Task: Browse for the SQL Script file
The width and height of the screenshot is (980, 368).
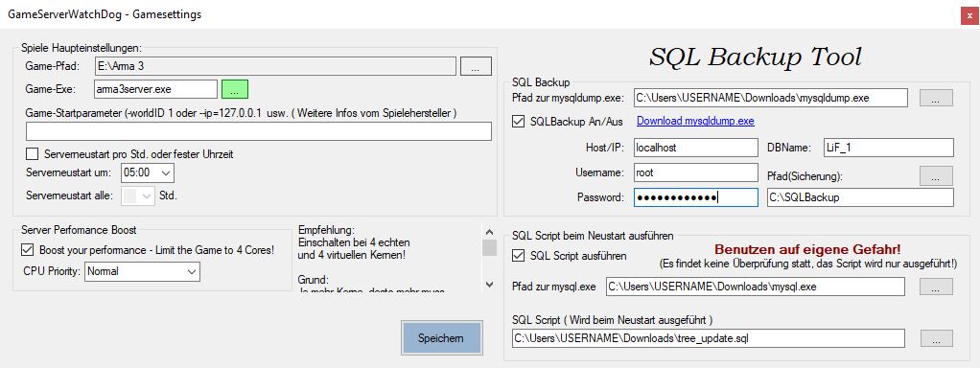Action: tap(936, 338)
